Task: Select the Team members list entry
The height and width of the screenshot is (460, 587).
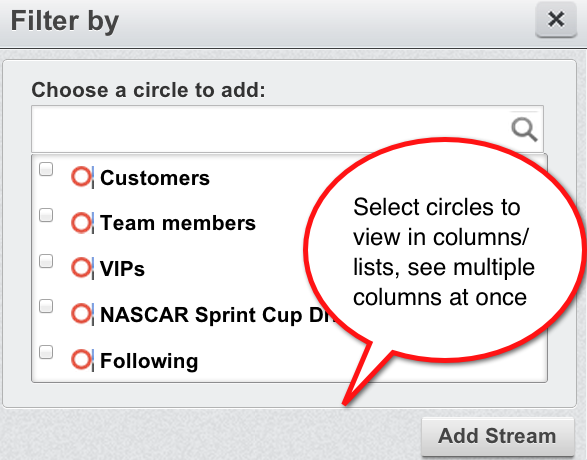Action: click(x=178, y=223)
